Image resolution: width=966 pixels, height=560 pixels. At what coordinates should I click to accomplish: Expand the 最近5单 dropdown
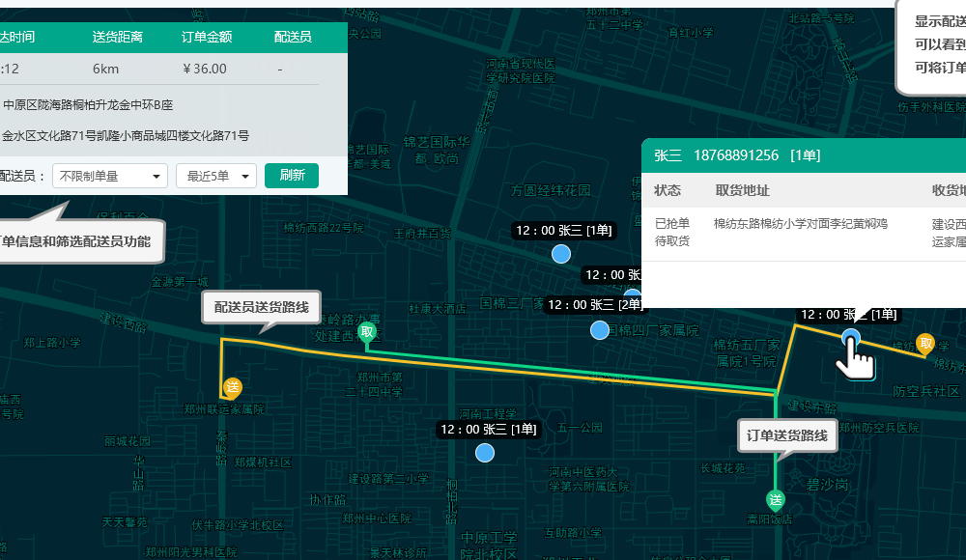coord(216,176)
